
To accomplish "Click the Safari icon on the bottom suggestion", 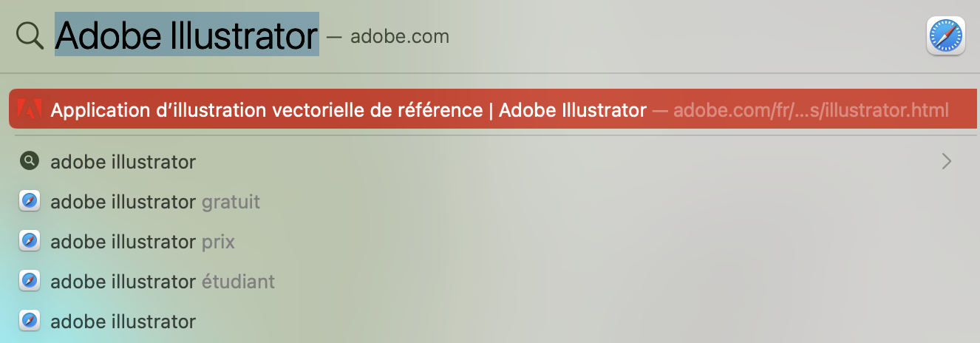I will tap(29, 321).
